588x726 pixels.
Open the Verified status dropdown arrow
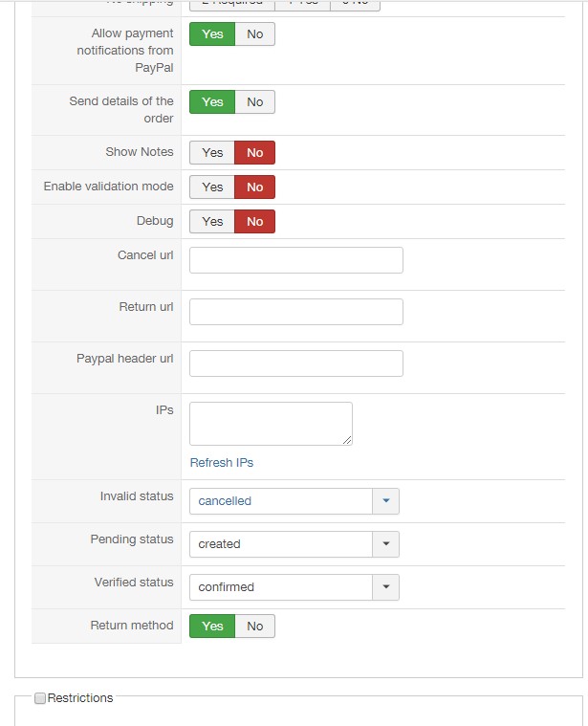pyautogui.click(x=385, y=587)
